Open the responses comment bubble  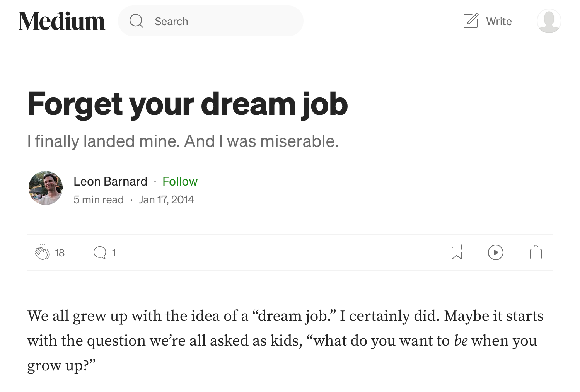coord(100,252)
